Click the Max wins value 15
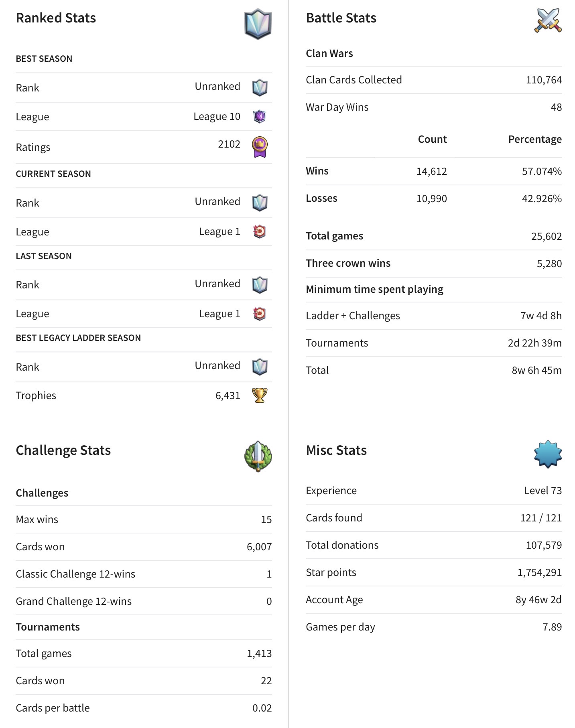The width and height of the screenshot is (575, 728). [x=266, y=519]
